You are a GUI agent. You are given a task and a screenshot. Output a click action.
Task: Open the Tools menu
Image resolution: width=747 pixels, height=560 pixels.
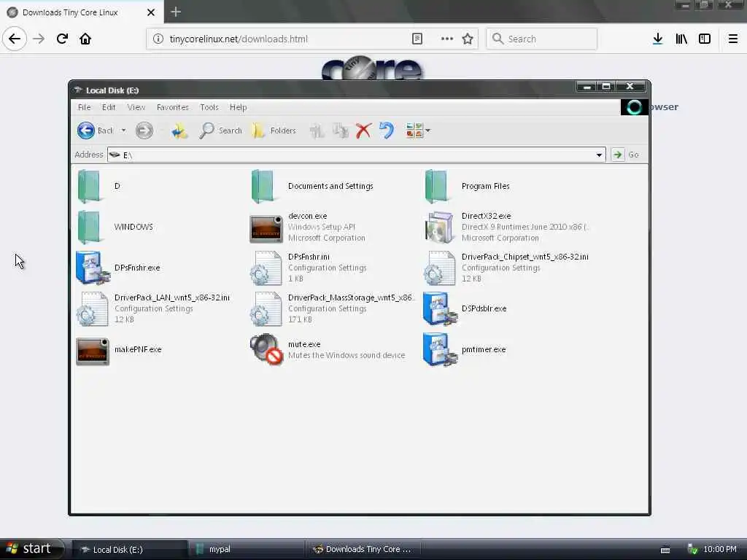click(209, 107)
